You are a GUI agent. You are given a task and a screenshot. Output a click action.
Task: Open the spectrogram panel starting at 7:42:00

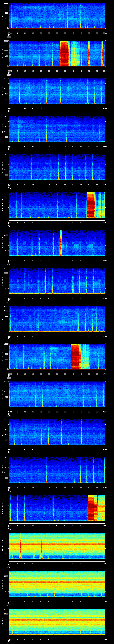click(x=57, y=205)
